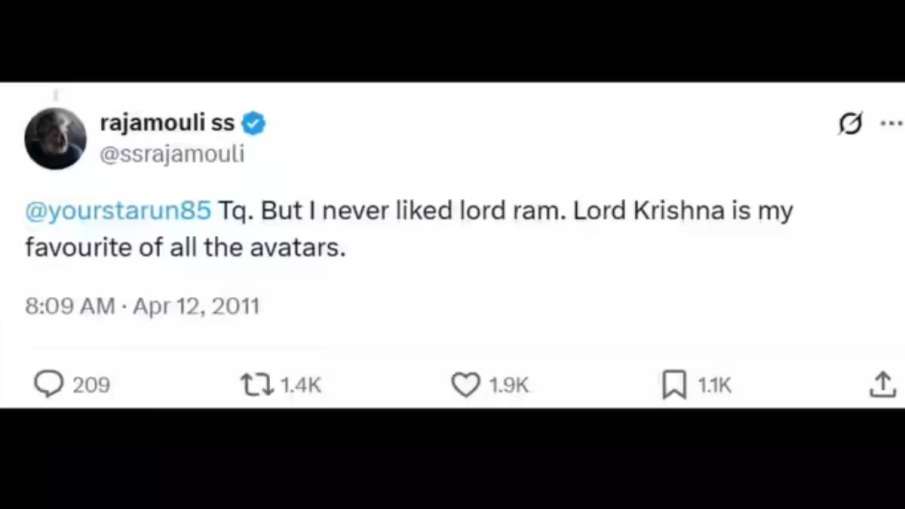Viewport: 905px width, 509px height.
Task: Like the tweet with the heart icon
Action: click(x=465, y=385)
